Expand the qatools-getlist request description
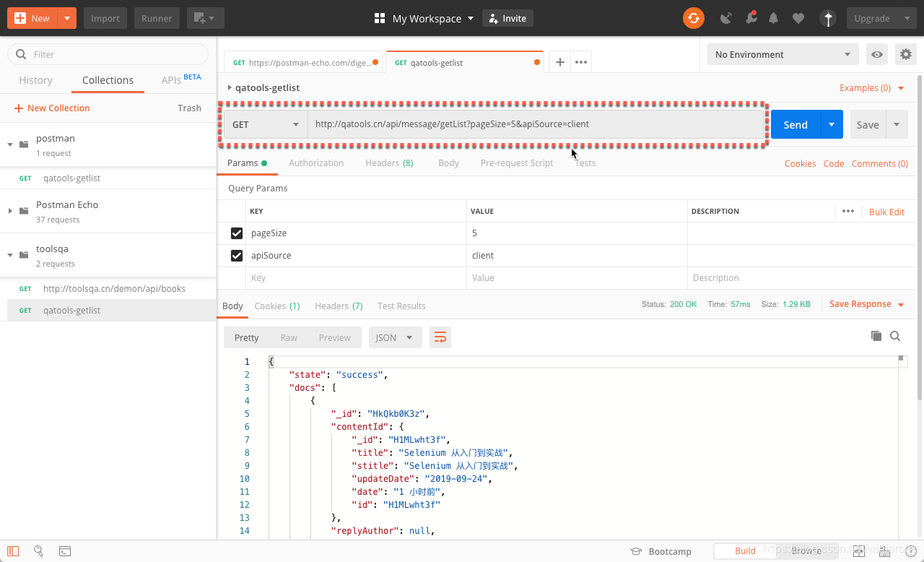Screen dimensions: 924x562 coord(230,87)
